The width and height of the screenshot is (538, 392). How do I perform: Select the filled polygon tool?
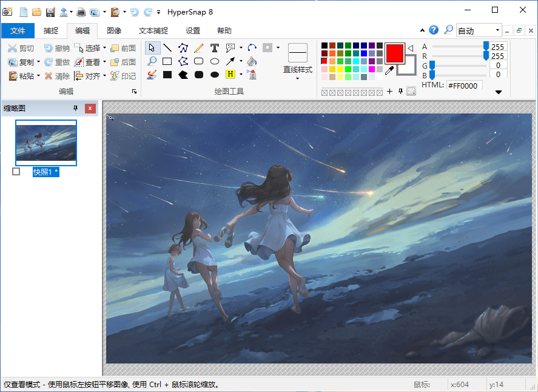coord(183,75)
